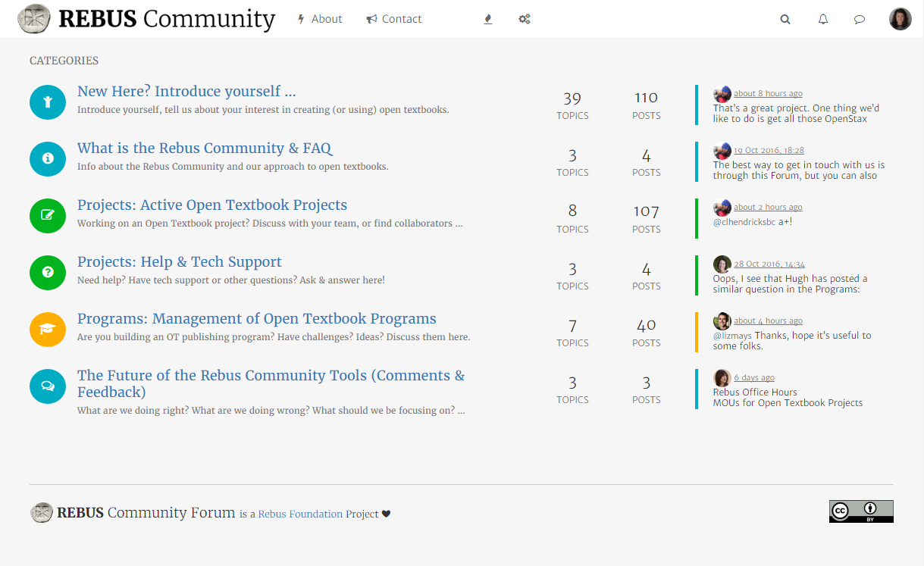This screenshot has width=924, height=566.
Task: Click the Rebus Community stone logo in header
Action: (x=34, y=18)
